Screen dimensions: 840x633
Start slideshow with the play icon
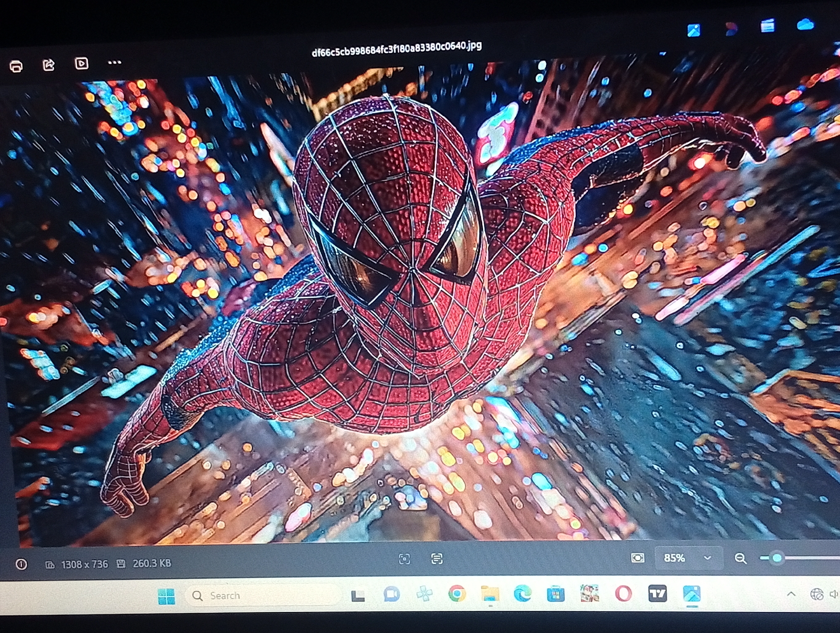[x=81, y=63]
